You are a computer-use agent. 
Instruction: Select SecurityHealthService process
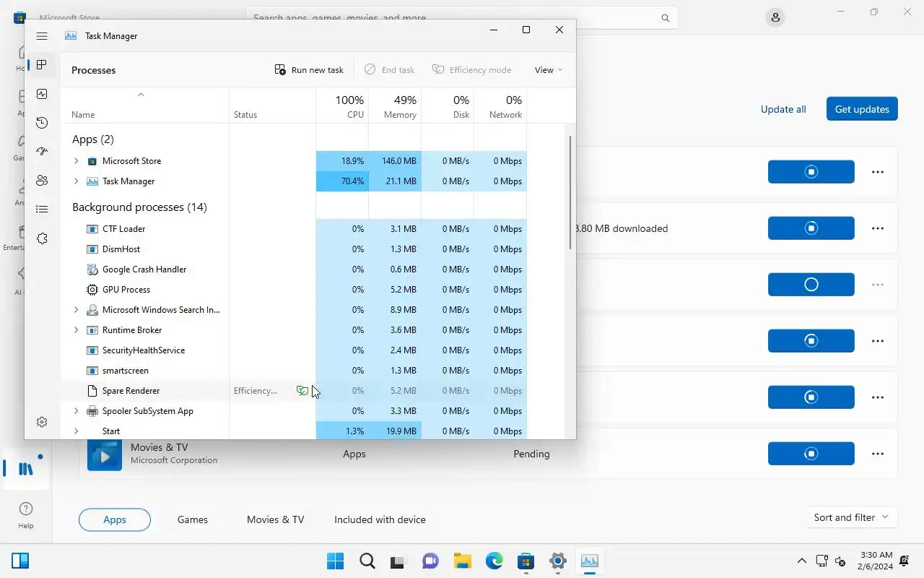point(294,350)
